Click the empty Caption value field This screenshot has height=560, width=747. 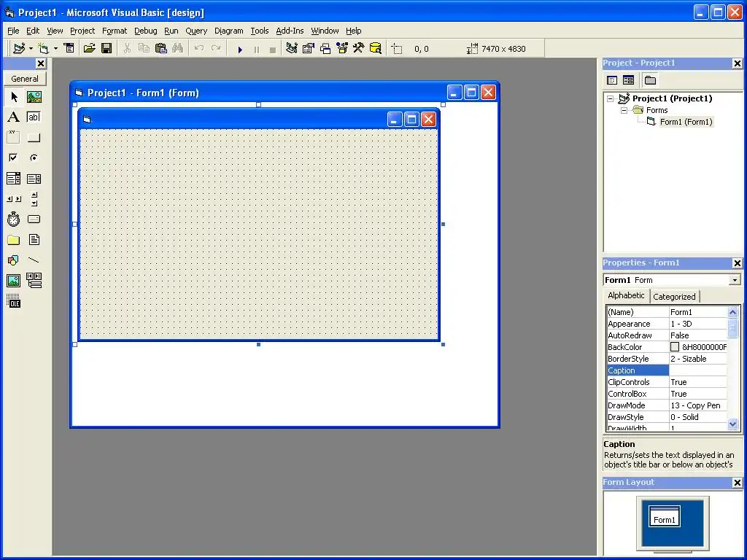pos(698,370)
